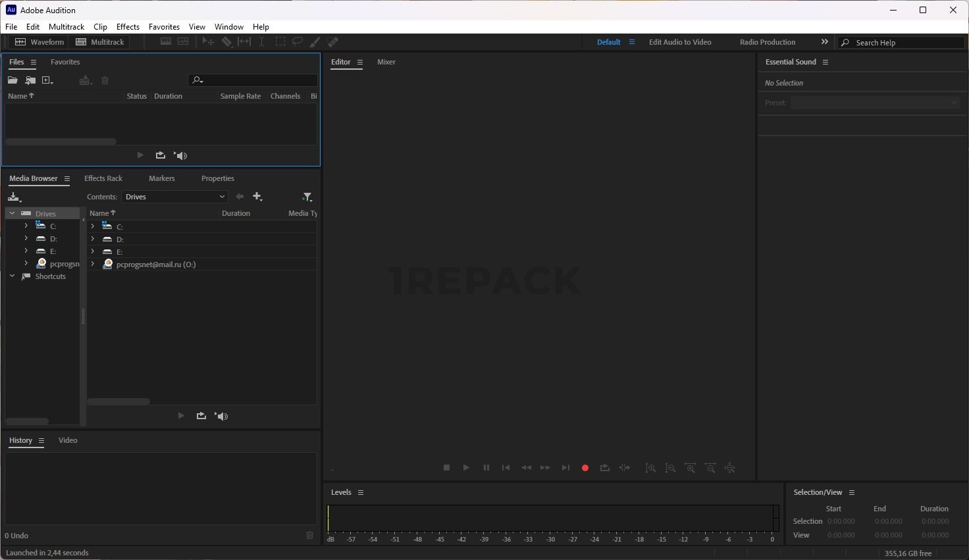The image size is (969, 560).
Task: Switch to Multitrack view
Action: point(100,42)
